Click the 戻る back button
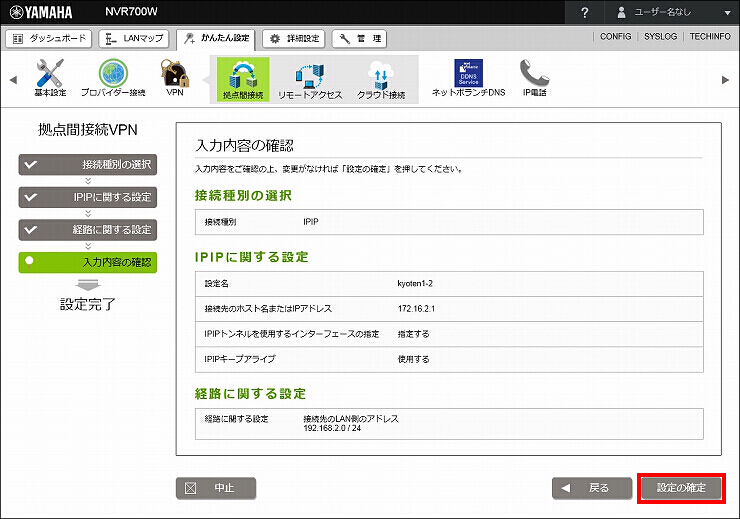This screenshot has width=740, height=519. (x=592, y=488)
